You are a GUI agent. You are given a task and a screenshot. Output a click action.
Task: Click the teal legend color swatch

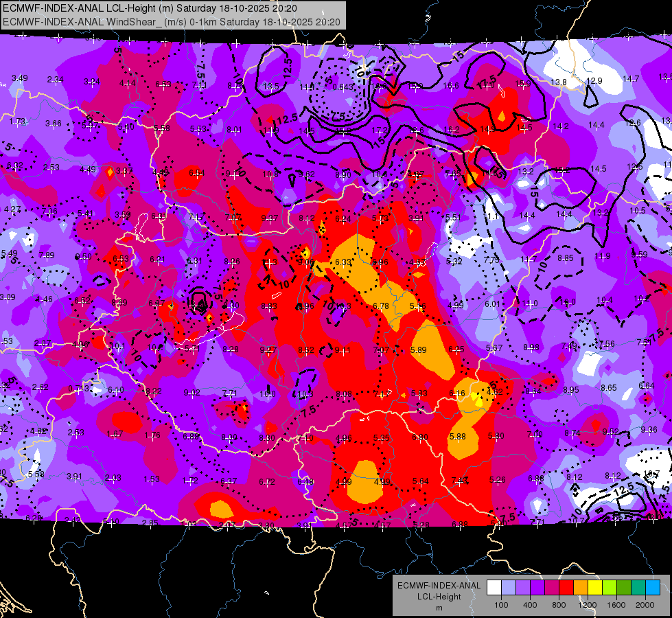pyautogui.click(x=638, y=588)
